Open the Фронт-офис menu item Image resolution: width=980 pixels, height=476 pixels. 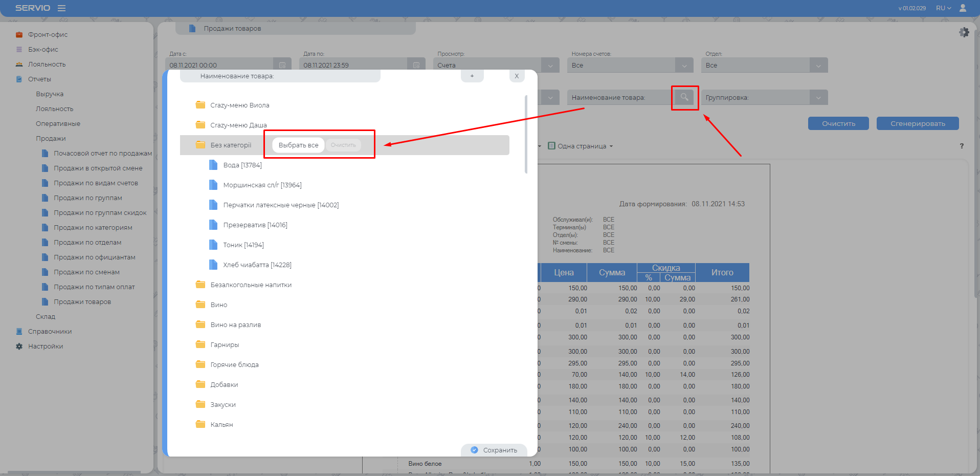tap(48, 35)
